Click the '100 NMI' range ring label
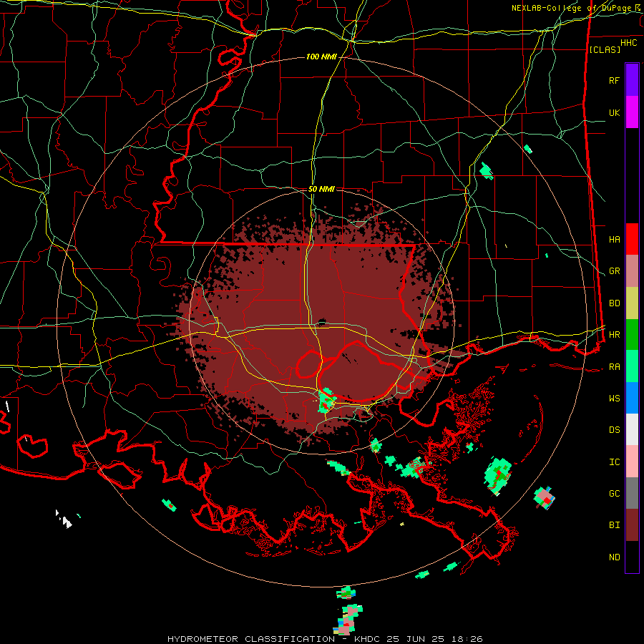This screenshot has height=644, width=644. (321, 57)
